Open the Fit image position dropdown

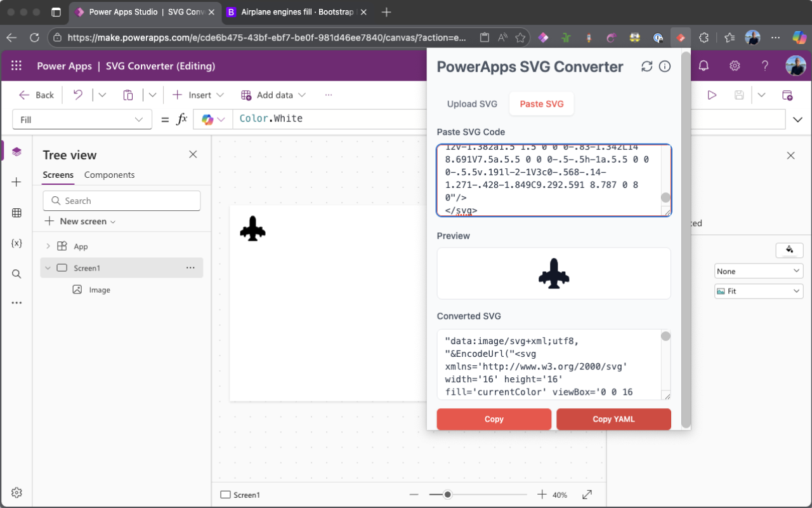point(759,291)
